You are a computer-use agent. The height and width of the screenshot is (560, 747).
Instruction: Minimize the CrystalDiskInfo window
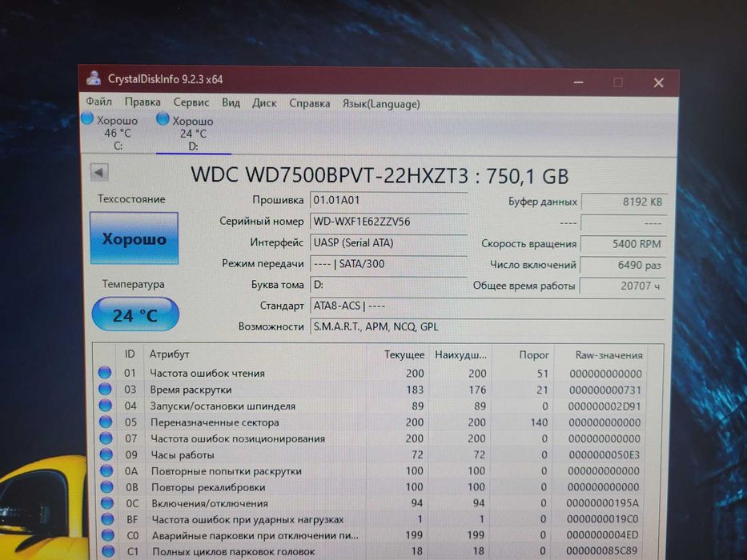578,82
